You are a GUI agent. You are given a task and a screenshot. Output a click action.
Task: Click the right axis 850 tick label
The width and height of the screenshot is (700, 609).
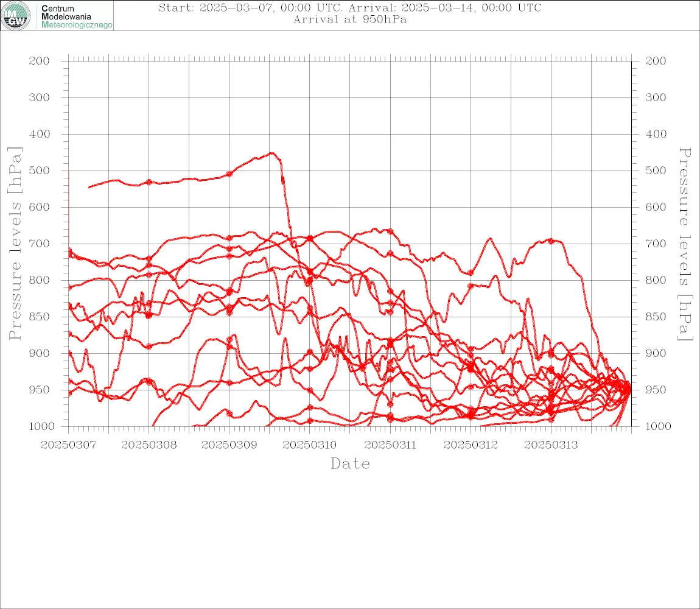pyautogui.click(x=656, y=317)
